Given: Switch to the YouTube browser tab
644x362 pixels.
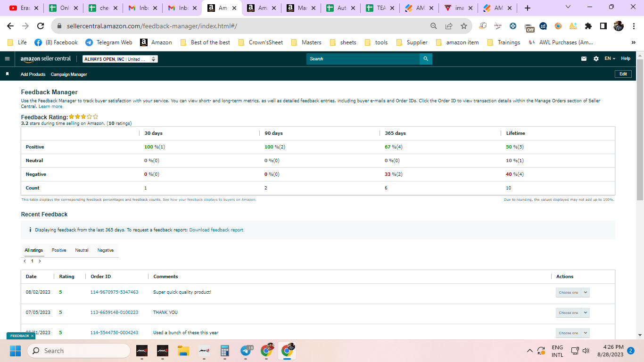Looking at the screenshot, I should 24,8.
